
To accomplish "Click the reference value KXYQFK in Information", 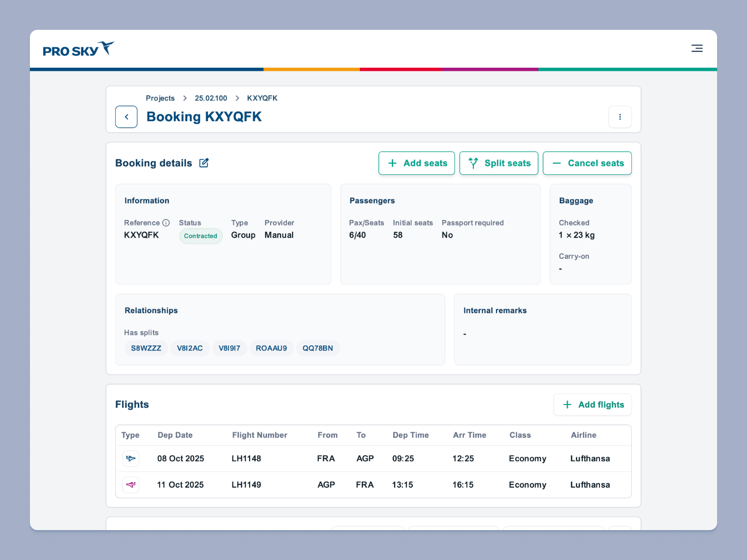I will 141,235.
